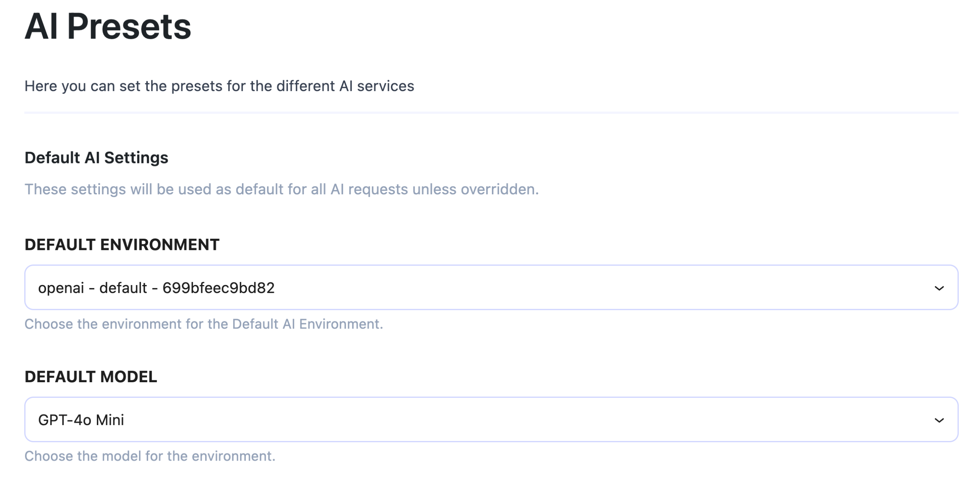The height and width of the screenshot is (479, 980).
Task: Click the 'openai - default - 699bfeec9bd82' value
Action: [156, 288]
